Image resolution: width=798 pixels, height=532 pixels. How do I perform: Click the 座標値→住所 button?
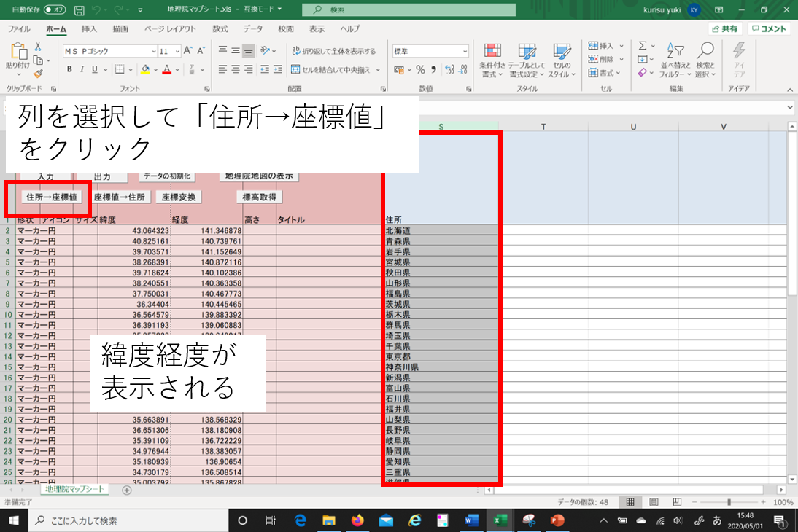click(x=120, y=197)
